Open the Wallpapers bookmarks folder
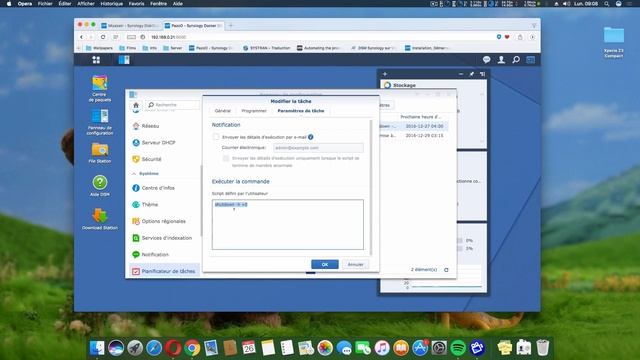 click(x=99, y=48)
